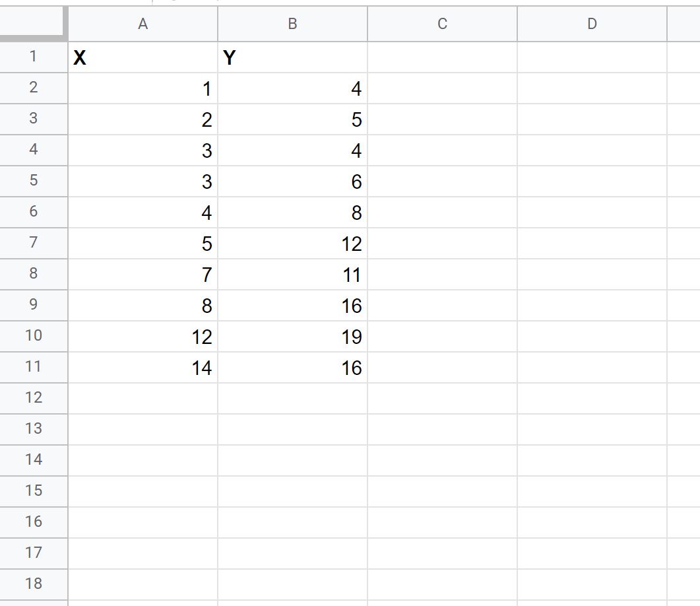Select cell B7 with value 12
Image resolution: width=700 pixels, height=606 pixels.
click(292, 244)
